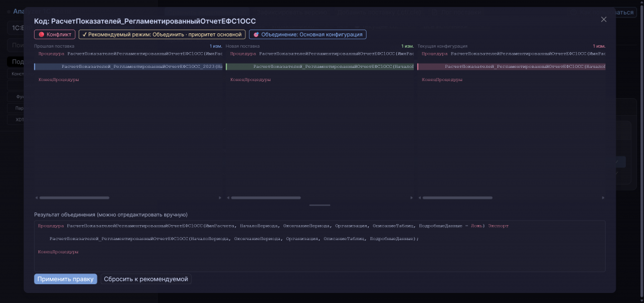The image size is (644, 303).
Task: Click КонецПроцедуры line in Текущая конфигурация pane
Action: click(442, 80)
